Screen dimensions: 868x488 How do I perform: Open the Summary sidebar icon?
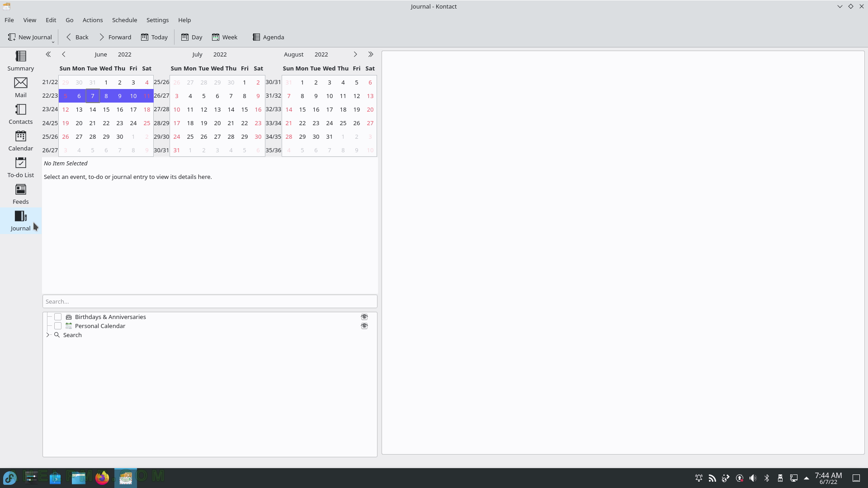tap(20, 61)
